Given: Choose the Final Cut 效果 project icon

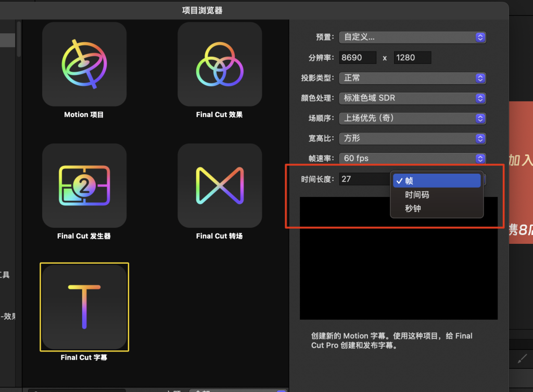Looking at the screenshot, I should tap(219, 64).
